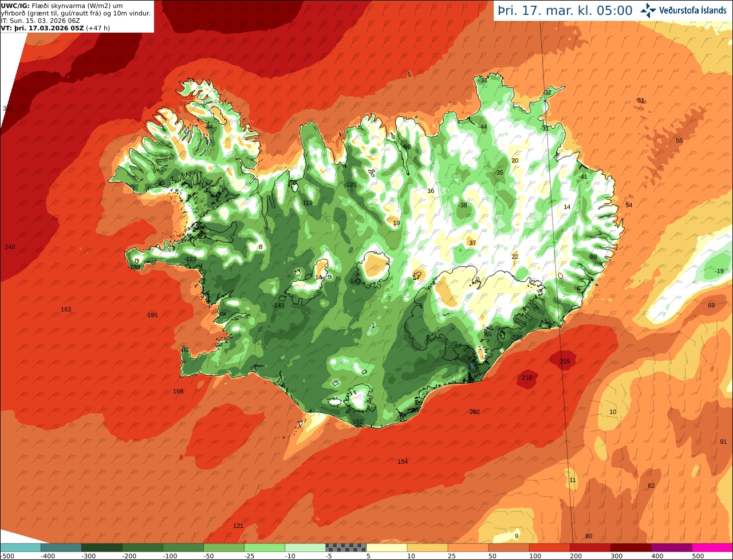Image resolution: width=733 pixels, height=560 pixels.
Task: Select the forecast time 'Þri. 17. mar. kl. 05:00'
Action: click(565, 10)
